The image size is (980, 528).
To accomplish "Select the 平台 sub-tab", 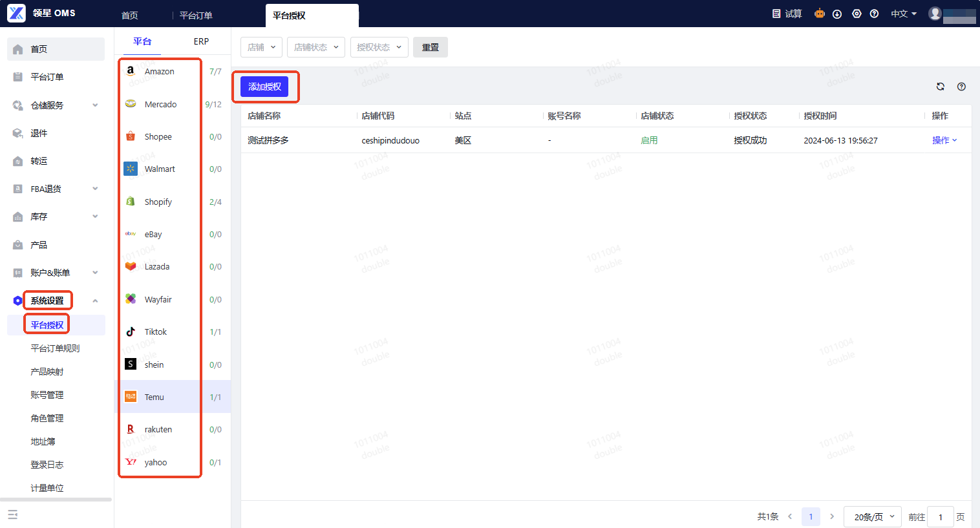I will (142, 41).
